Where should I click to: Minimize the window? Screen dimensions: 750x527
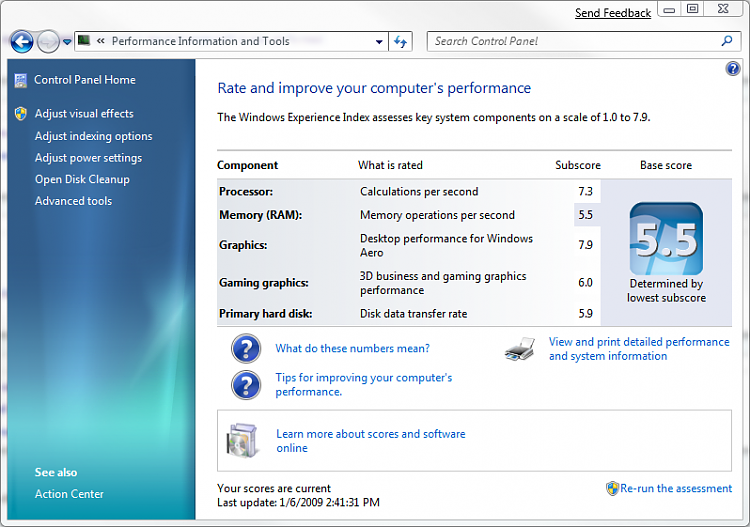(x=669, y=10)
